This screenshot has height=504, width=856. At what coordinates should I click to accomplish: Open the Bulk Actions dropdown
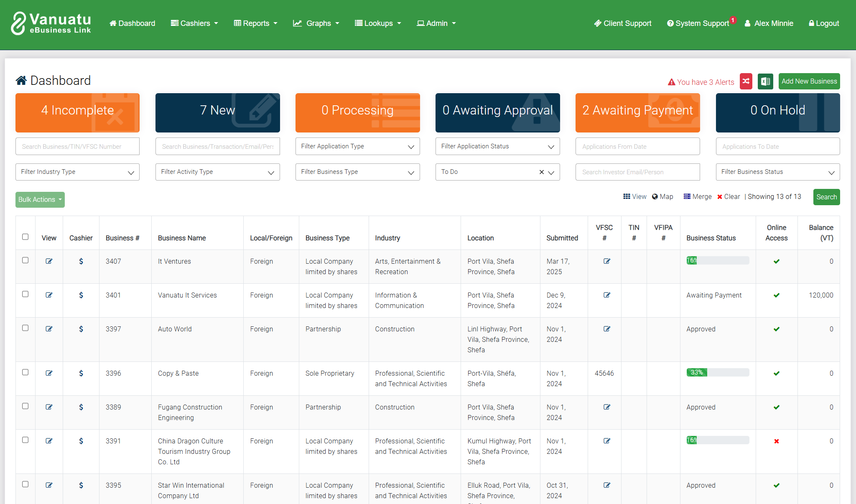(40, 200)
